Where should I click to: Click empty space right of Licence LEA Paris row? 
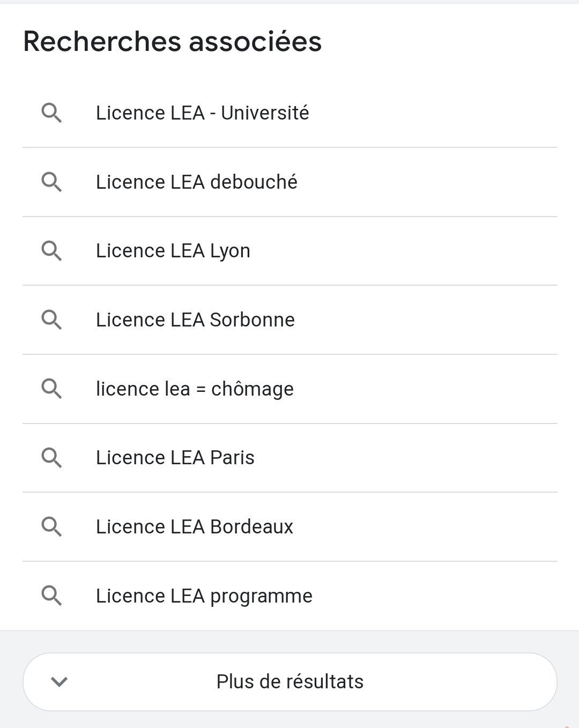(429, 458)
